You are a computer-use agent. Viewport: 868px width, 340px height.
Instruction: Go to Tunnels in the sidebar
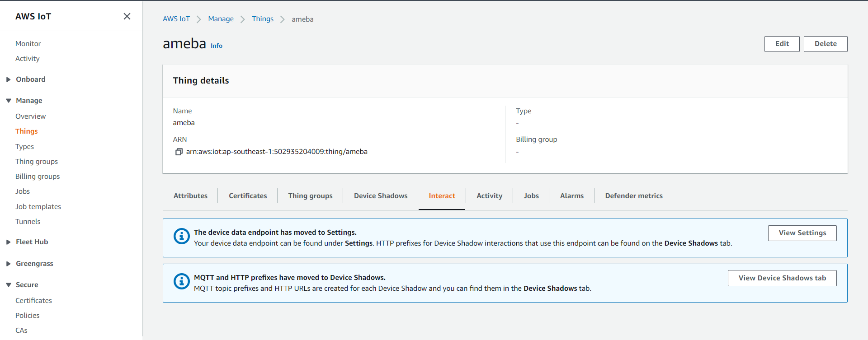click(x=28, y=222)
